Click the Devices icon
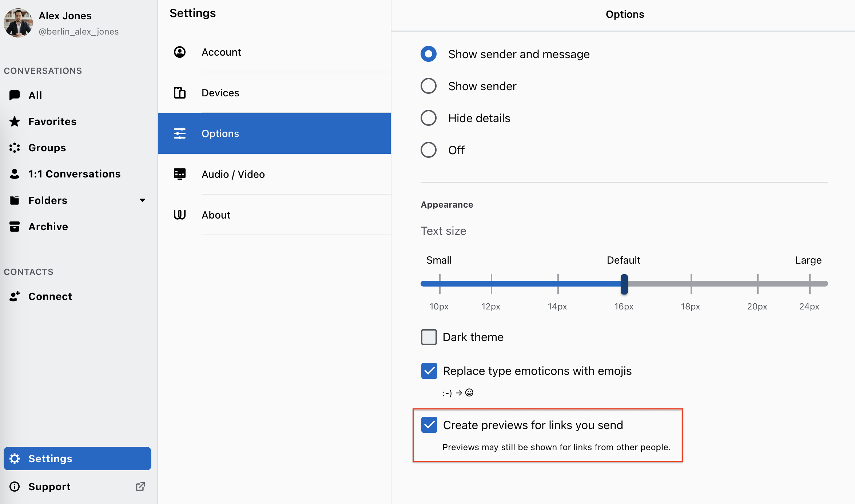 (x=180, y=93)
